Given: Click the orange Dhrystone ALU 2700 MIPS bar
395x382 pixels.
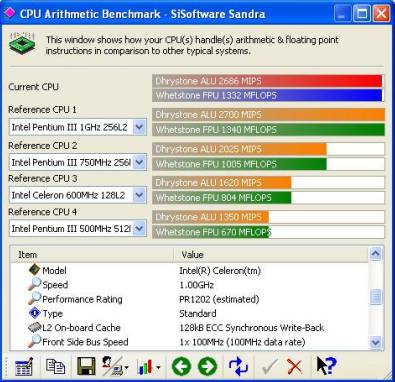Looking at the screenshot, I should click(x=268, y=115).
